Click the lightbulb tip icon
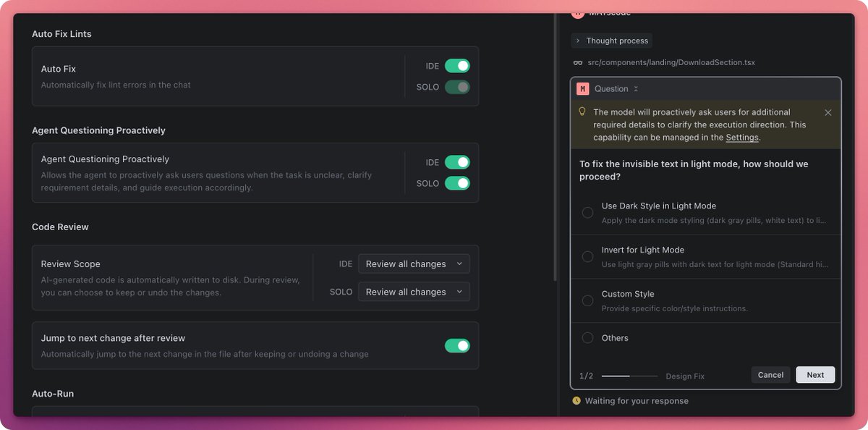The width and height of the screenshot is (868, 430). 582,112
